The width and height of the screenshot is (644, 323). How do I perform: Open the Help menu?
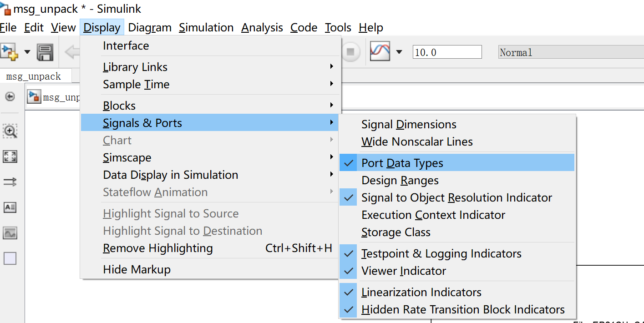[x=371, y=28]
